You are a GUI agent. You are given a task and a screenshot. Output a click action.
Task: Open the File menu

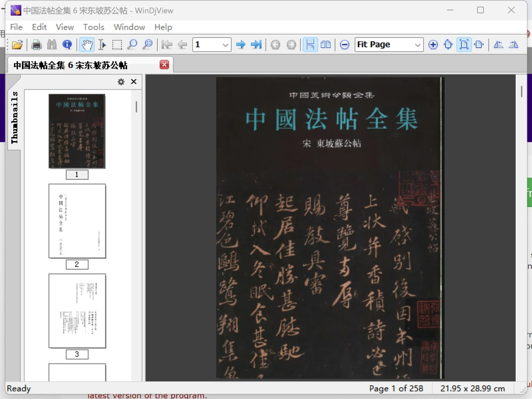(x=16, y=27)
